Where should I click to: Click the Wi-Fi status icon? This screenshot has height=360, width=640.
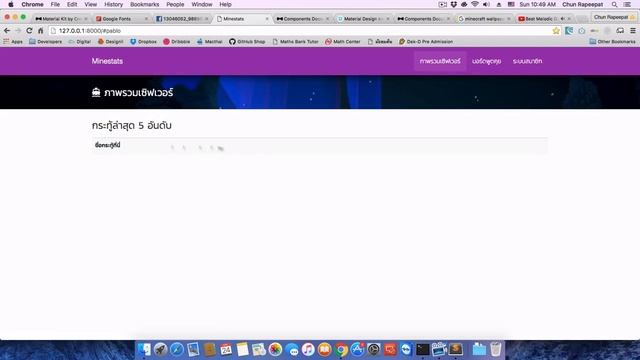coord(475,4)
